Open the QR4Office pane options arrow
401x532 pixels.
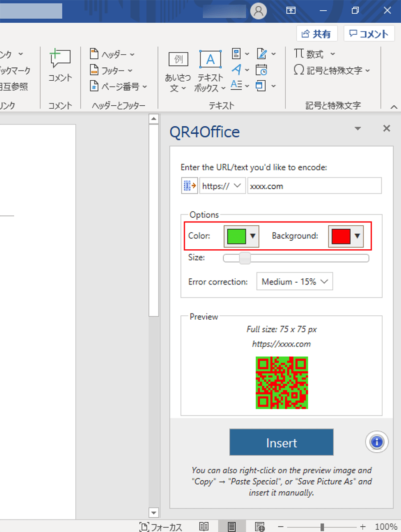pyautogui.click(x=358, y=128)
